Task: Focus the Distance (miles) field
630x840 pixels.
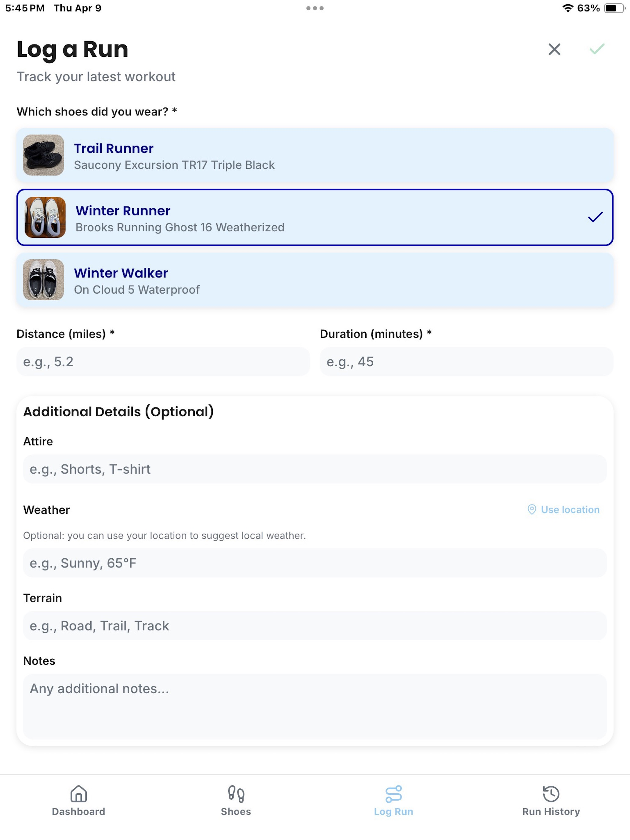Action: pyautogui.click(x=163, y=361)
